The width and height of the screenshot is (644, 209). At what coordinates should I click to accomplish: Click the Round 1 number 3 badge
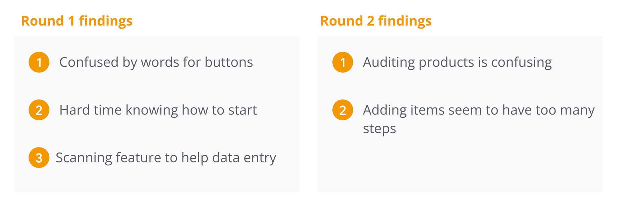39,158
